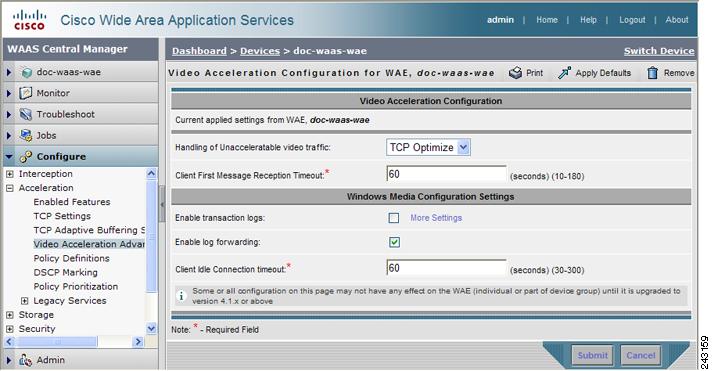This screenshot has width=712, height=371.
Task: Expand the Monitor section arrow
Action: [x=9, y=94]
